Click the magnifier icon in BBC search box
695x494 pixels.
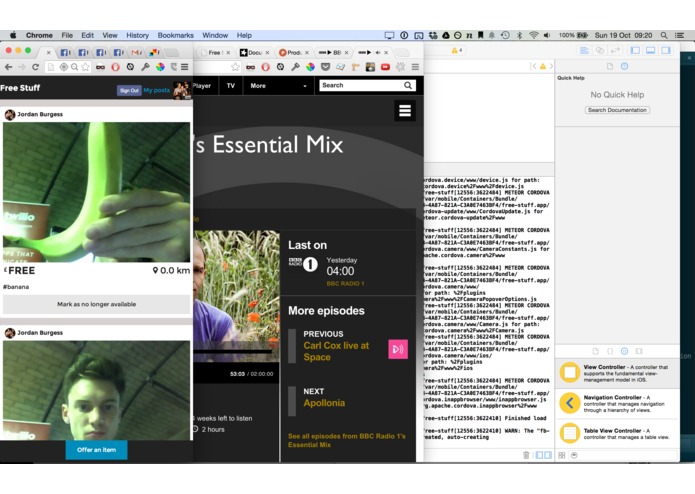[x=408, y=86]
